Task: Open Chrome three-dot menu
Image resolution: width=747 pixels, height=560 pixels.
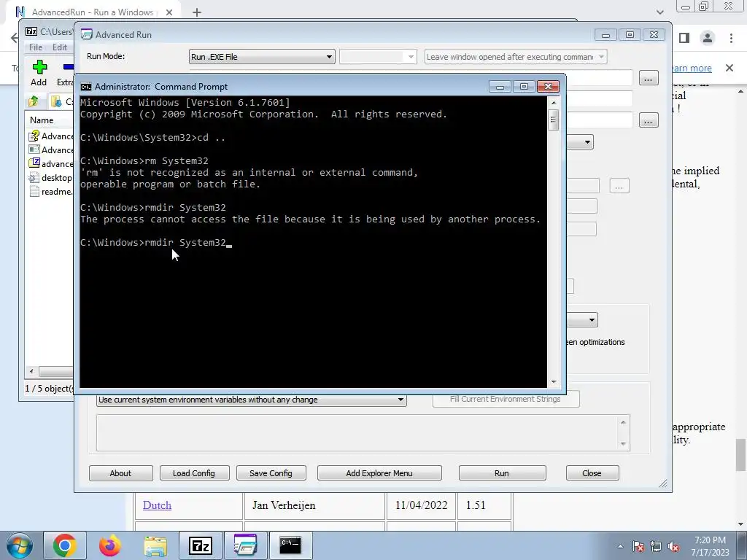Action: pyautogui.click(x=731, y=38)
